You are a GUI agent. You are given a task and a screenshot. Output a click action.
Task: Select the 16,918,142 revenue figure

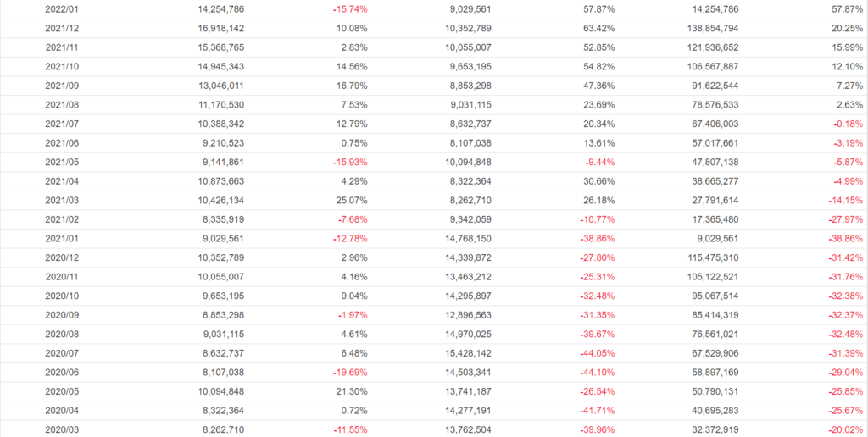[216, 28]
